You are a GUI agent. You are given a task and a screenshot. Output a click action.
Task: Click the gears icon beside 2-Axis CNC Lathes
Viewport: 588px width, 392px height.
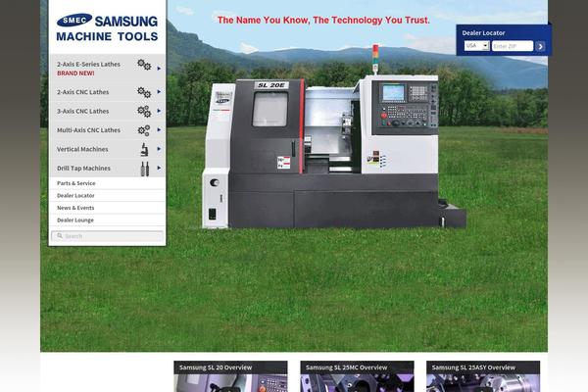pos(144,92)
